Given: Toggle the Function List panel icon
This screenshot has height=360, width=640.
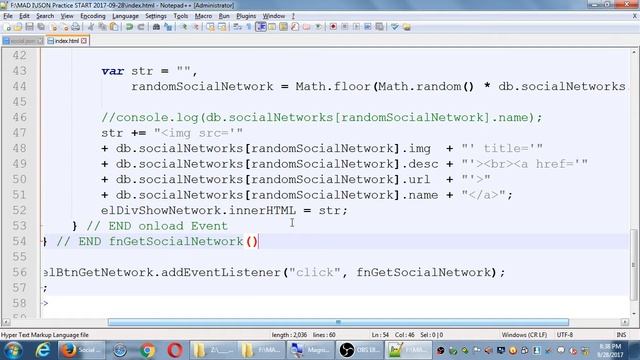Looking at the screenshot, I should point(295,27).
